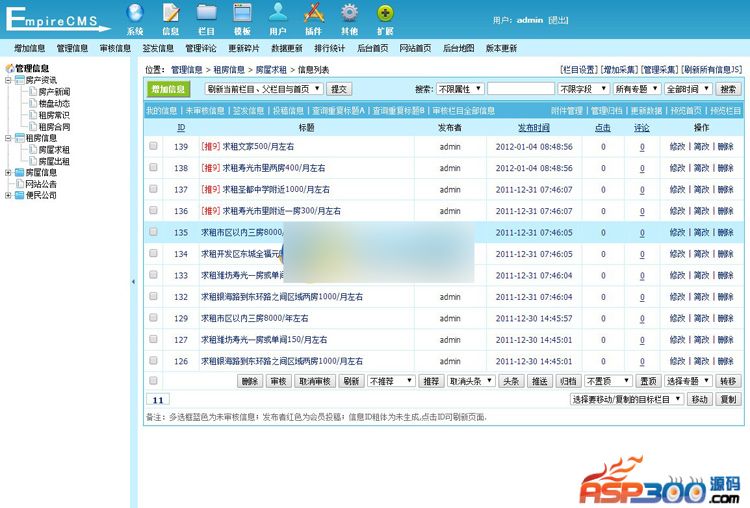
Task: Open the 审核信息 menu item
Action: (x=115, y=48)
